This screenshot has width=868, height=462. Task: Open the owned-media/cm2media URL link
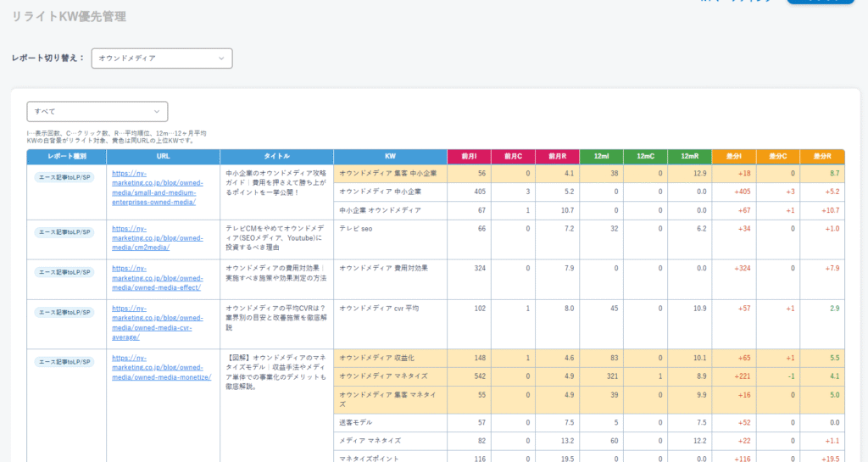coord(157,238)
